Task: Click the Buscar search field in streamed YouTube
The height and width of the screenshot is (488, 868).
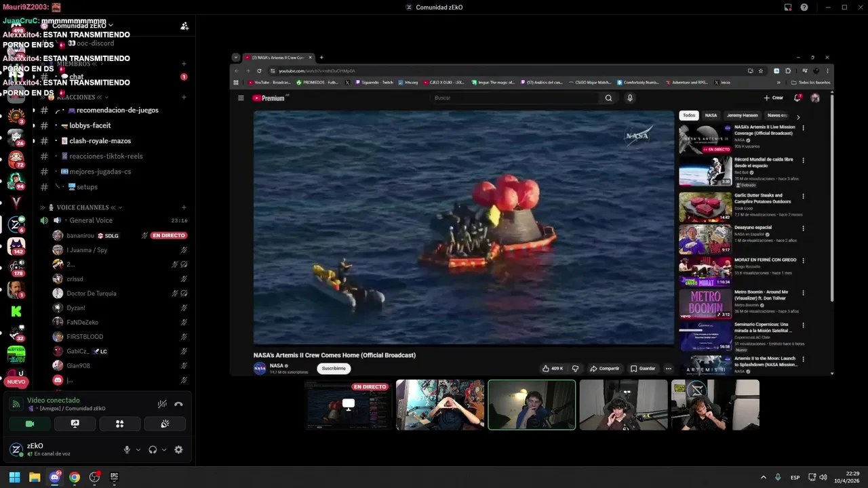Action: point(515,98)
